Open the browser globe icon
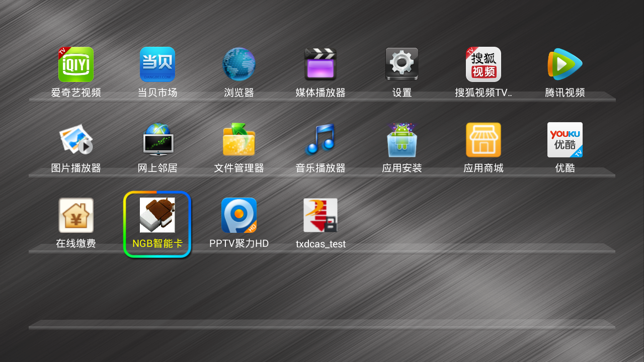This screenshot has width=644, height=362. tap(239, 64)
